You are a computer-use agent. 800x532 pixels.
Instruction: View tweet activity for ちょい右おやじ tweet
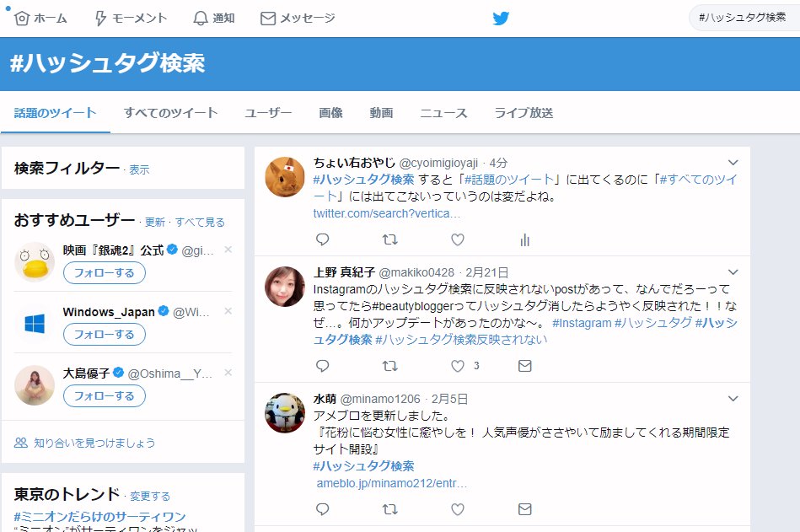525,239
